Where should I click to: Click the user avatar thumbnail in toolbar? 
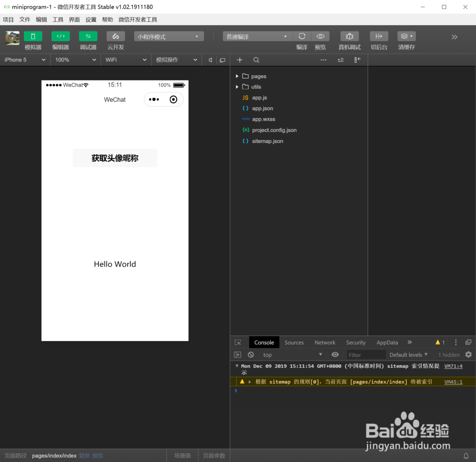click(x=12, y=38)
